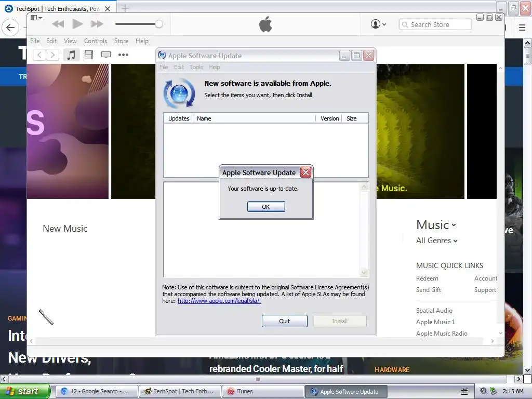The image size is (532, 399).
Task: Click the iTunes store scroll-left arrow
Action: tap(31, 341)
